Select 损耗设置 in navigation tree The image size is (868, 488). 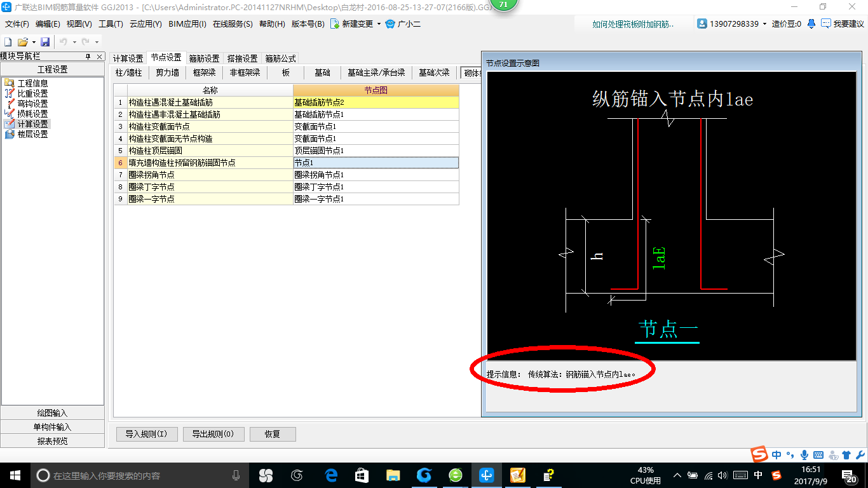[32, 114]
